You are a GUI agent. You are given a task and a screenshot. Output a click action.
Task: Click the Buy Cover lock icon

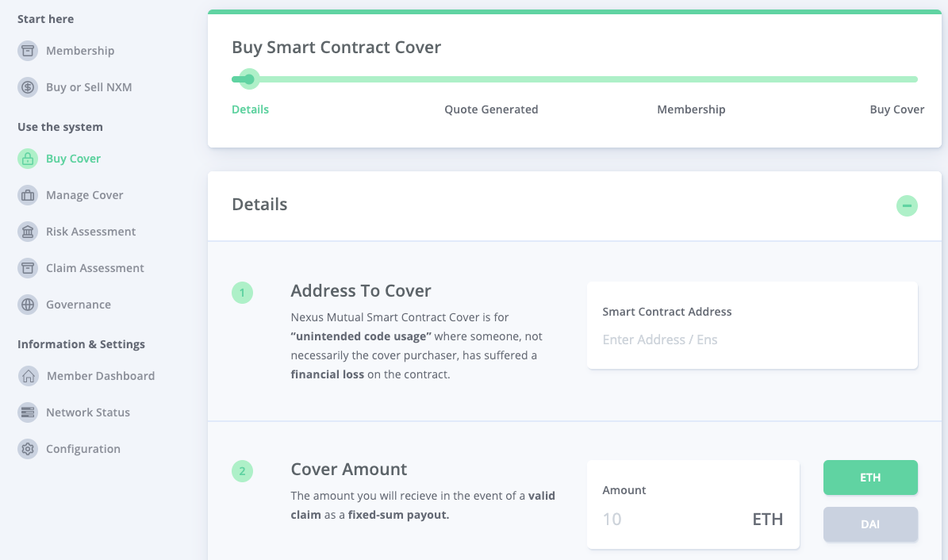[x=28, y=159]
